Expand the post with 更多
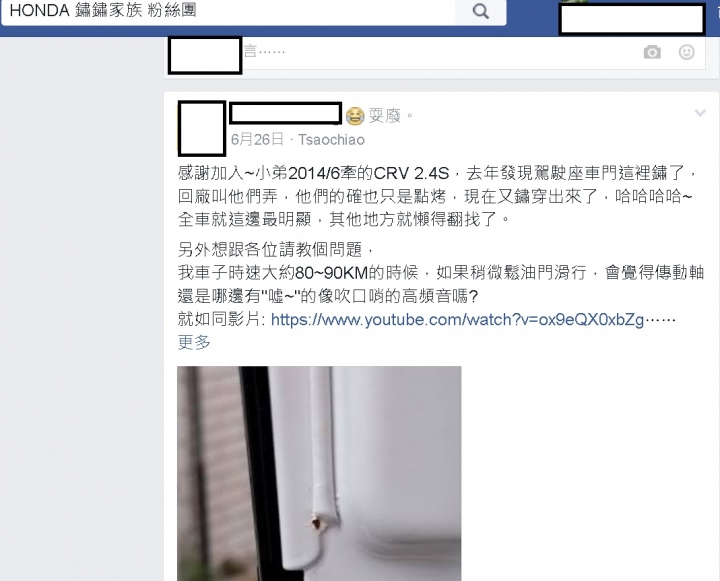The height and width of the screenshot is (581, 720). coord(194,342)
